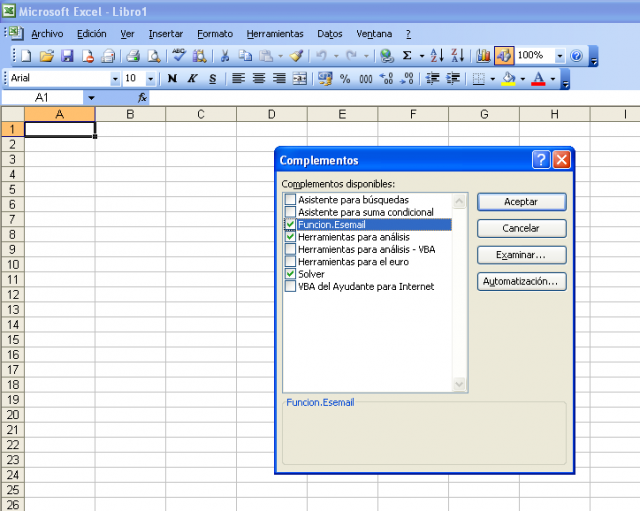Enable Herramientas para el euro

(x=290, y=261)
